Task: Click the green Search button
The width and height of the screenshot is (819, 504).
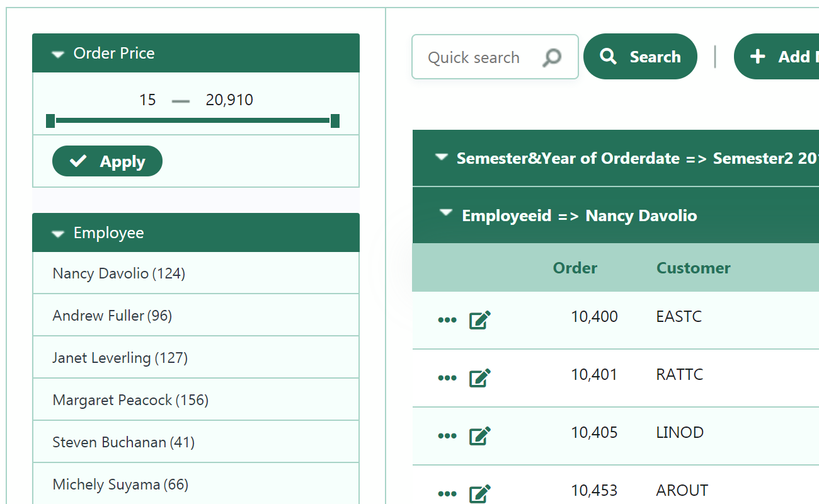Action: [640, 57]
